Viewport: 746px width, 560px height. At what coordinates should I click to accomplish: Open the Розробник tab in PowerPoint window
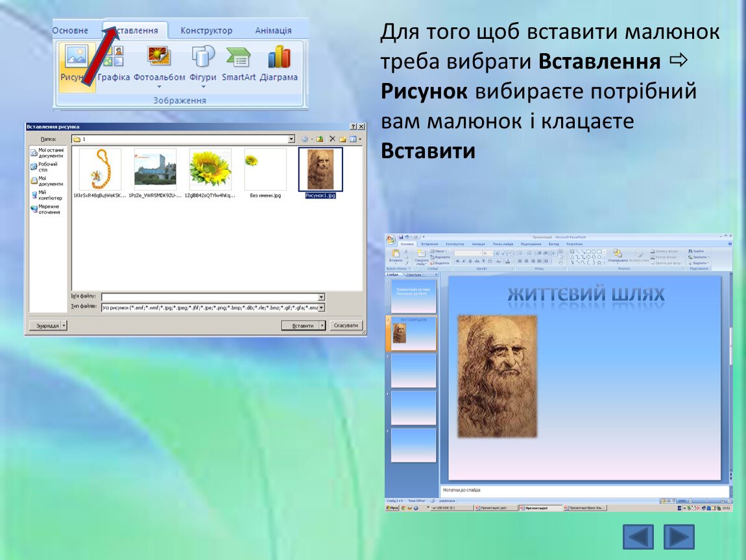[x=574, y=244]
